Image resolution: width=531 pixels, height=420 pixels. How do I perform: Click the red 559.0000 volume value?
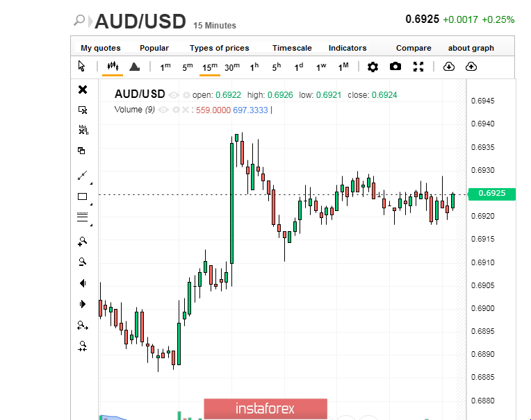[x=213, y=110]
